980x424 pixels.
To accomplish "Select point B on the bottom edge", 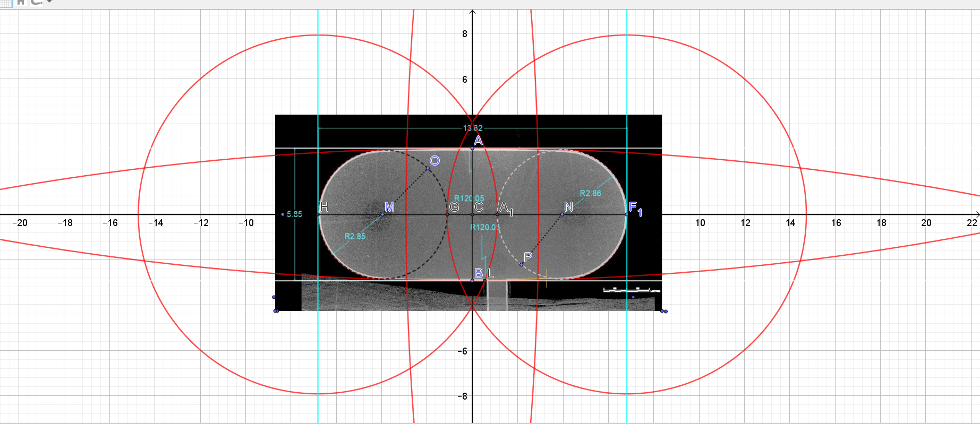I will [472, 280].
